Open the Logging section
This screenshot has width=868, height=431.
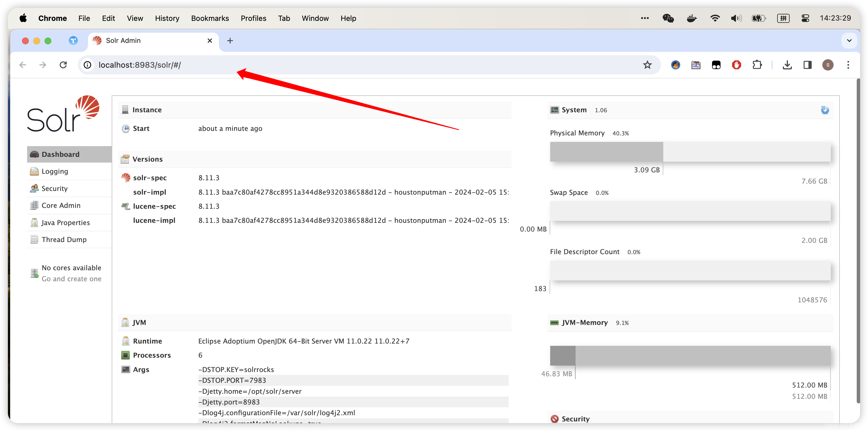coord(55,171)
